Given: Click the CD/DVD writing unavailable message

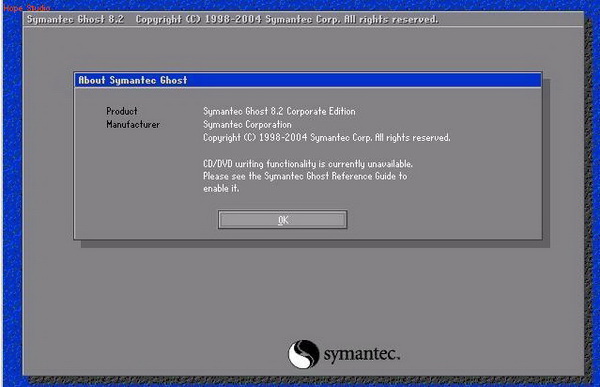Looking at the screenshot, I should point(308,164).
